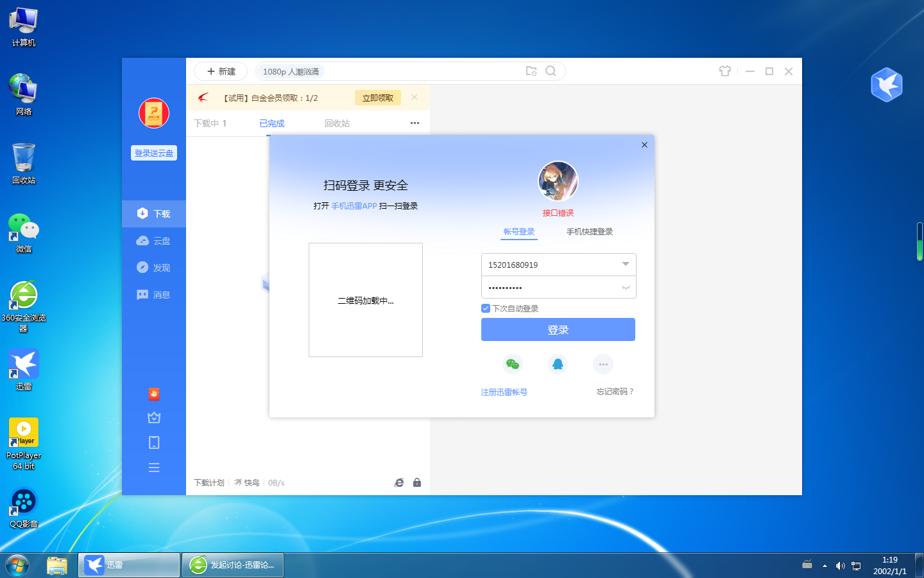Click the crown VIP icon in sidebar
This screenshot has width=924, height=578.
pyautogui.click(x=153, y=417)
